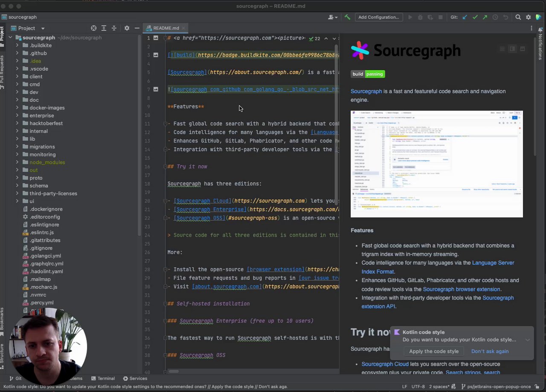Click the JetBrains Toolbox icon at toolbar end

tap(539, 17)
